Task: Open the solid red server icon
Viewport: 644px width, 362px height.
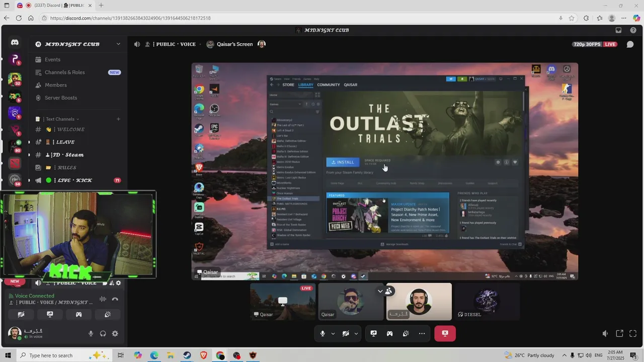Action: (15, 163)
